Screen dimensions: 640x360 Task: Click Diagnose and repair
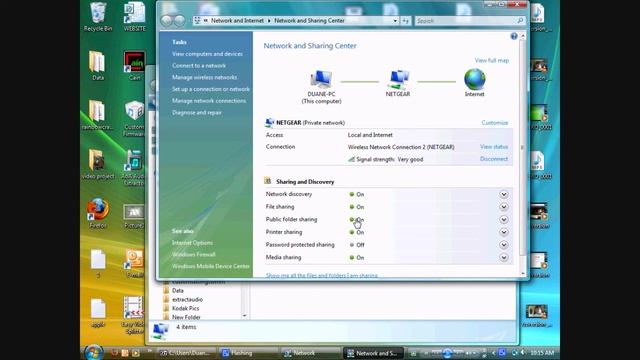(x=197, y=113)
